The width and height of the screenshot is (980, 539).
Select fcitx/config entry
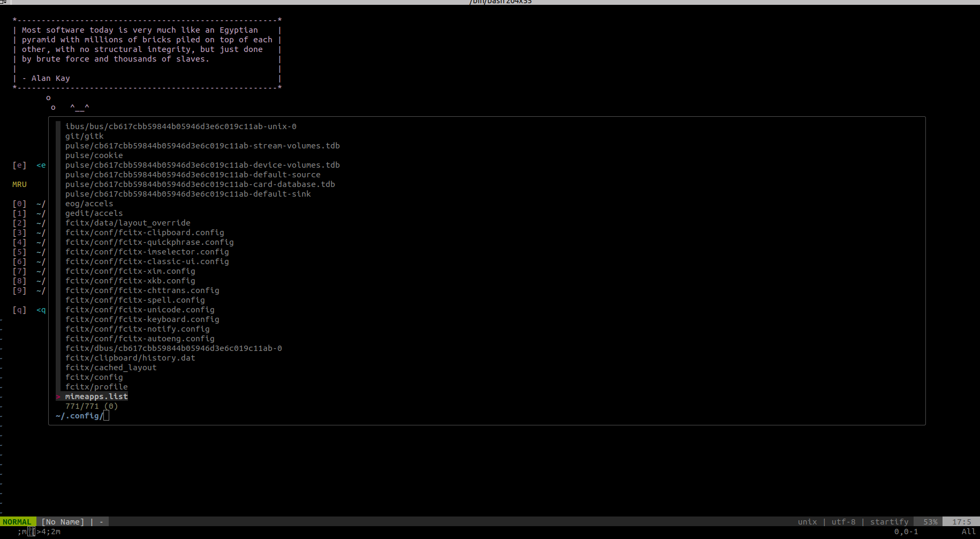tap(94, 377)
